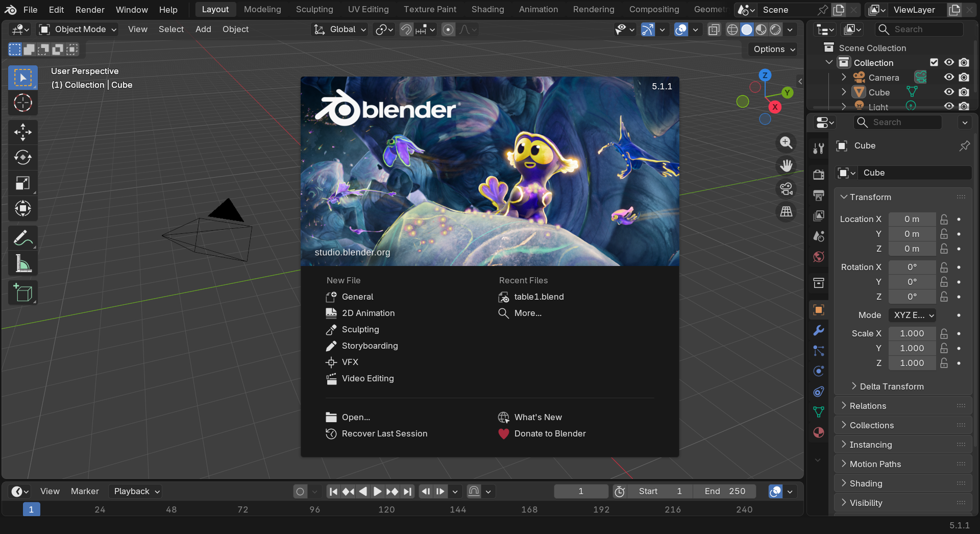Open the Material properties tab
The image size is (980, 534).
tap(819, 432)
